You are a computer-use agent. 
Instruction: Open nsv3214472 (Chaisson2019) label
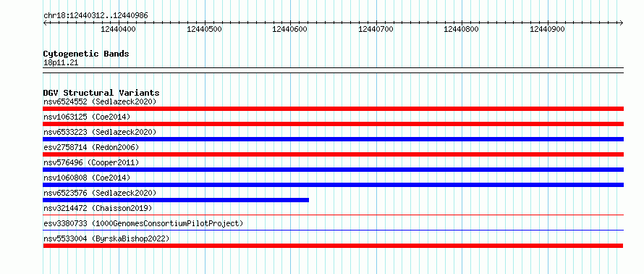pos(98,208)
